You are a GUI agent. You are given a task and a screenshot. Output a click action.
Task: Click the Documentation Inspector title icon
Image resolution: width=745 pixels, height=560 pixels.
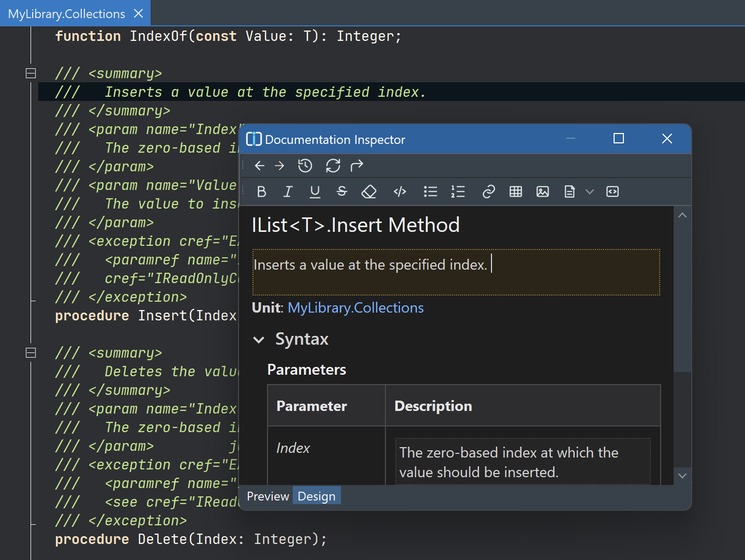point(254,139)
